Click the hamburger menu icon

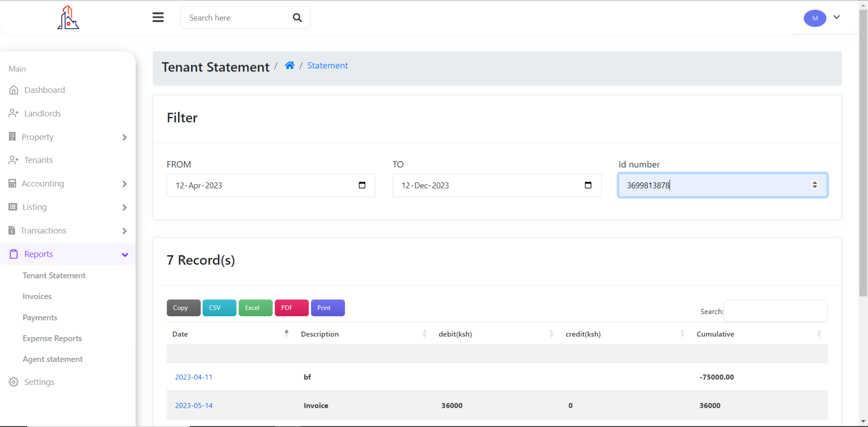coord(158,18)
